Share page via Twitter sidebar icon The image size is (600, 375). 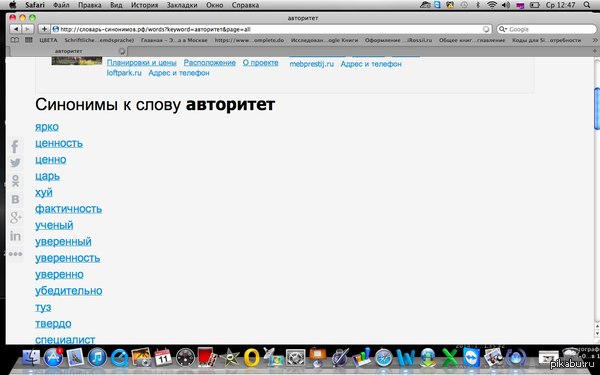(15, 163)
